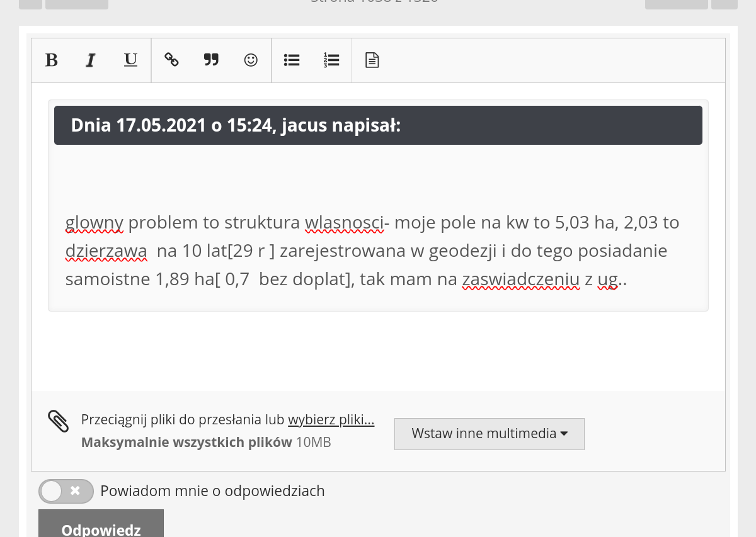Insert a quote block
756x537 pixels.
(x=211, y=60)
